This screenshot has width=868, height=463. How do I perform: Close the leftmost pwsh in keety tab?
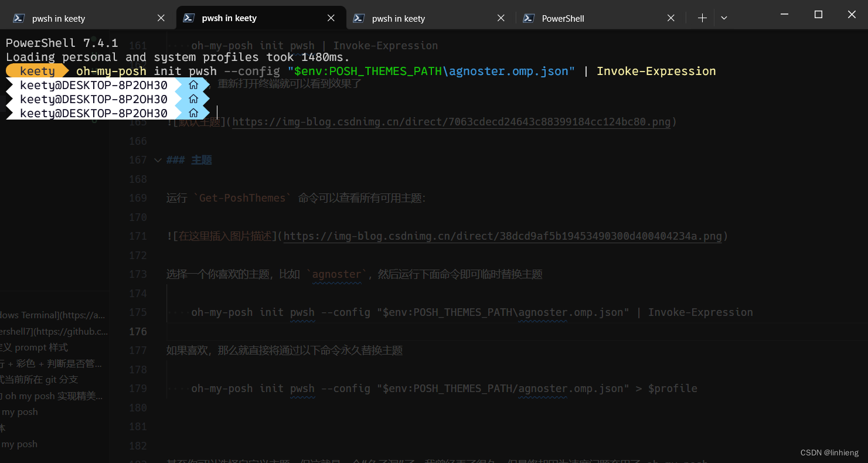(161, 18)
